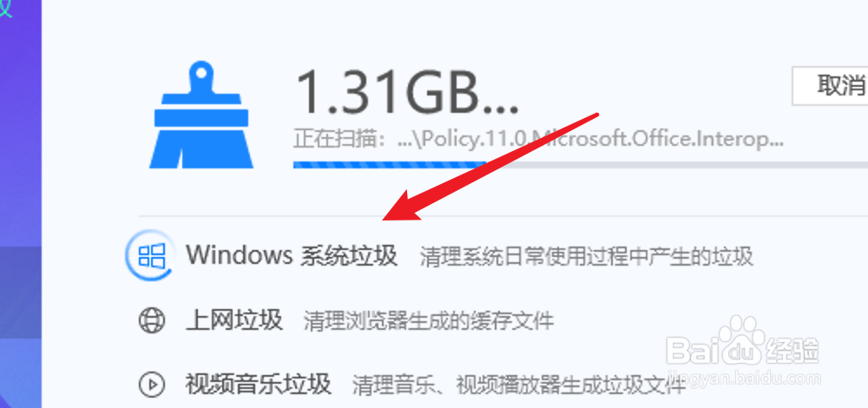Image resolution: width=868 pixels, height=408 pixels.
Task: Select the 视频音乐垃圾 category label
Action: point(258,383)
